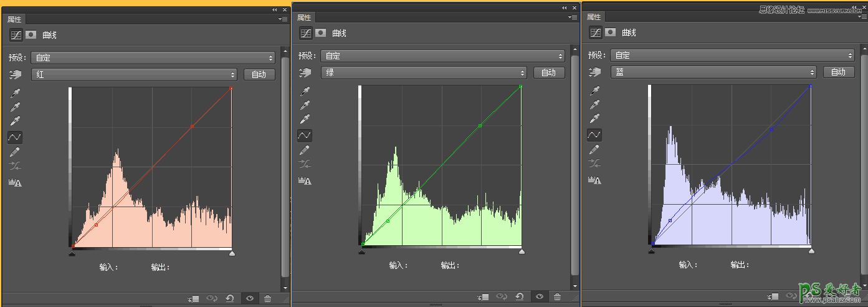Select the 属性 tab in the red panel

click(x=14, y=19)
